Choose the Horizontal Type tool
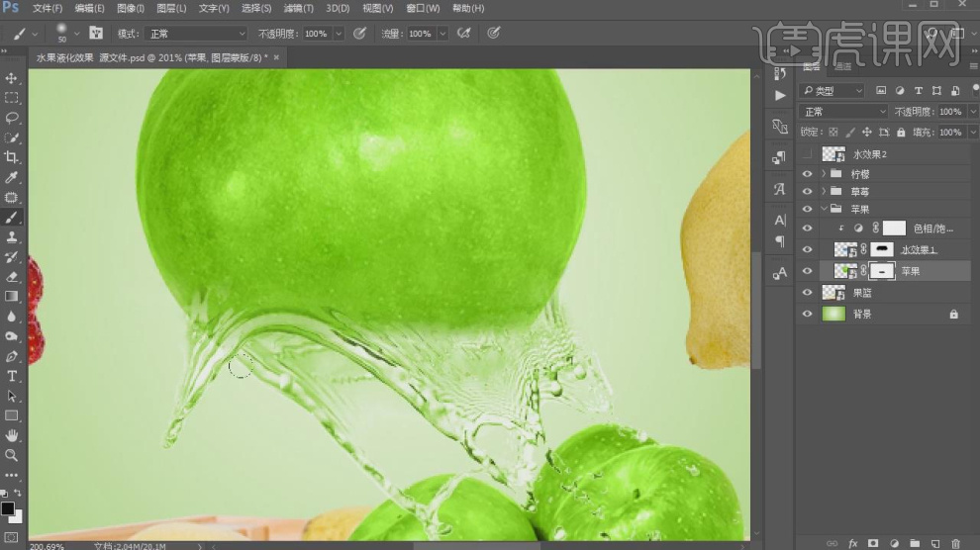 point(12,376)
